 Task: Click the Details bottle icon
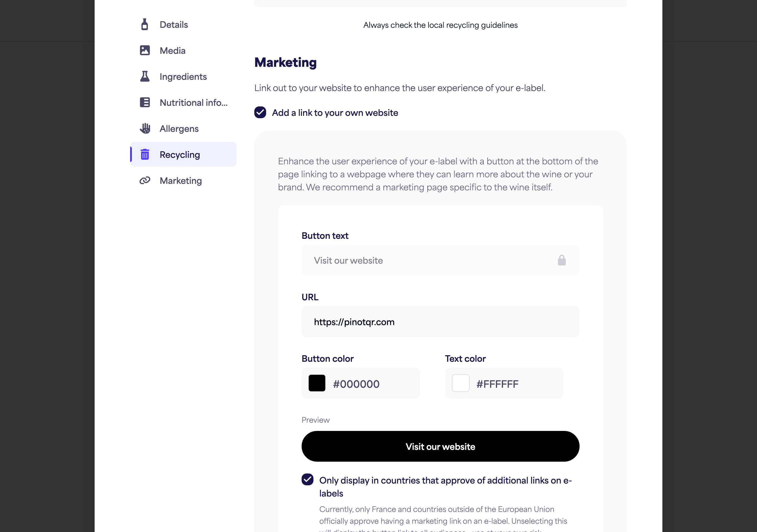(x=144, y=25)
